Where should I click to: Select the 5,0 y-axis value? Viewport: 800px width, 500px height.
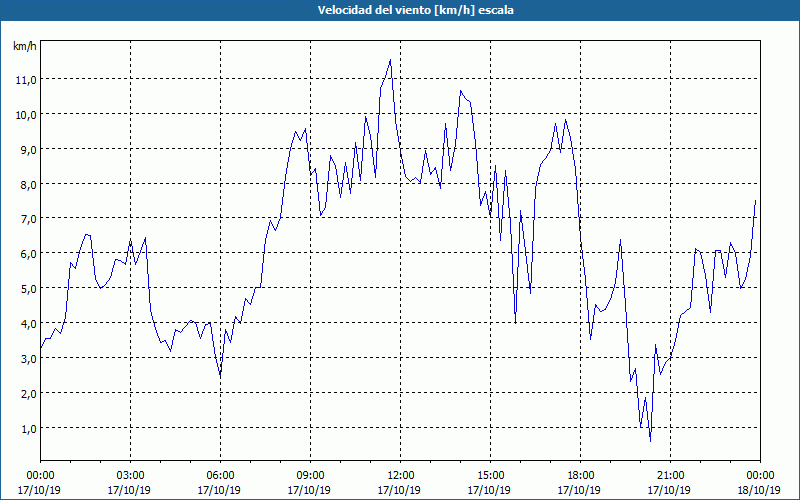click(28, 289)
